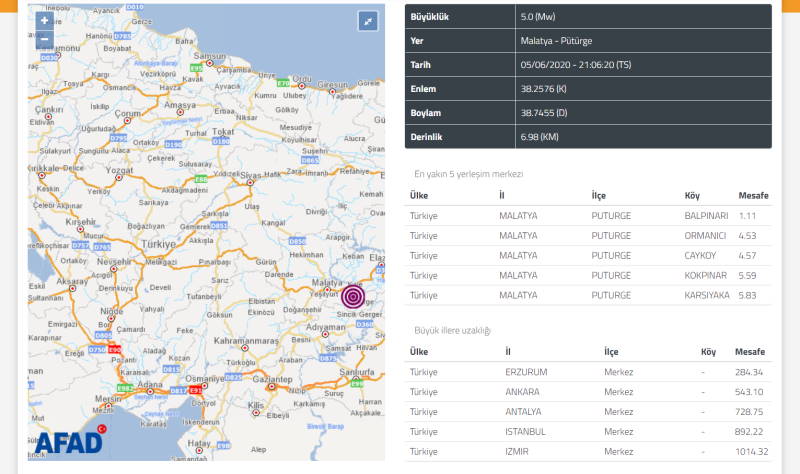Image resolution: width=800 pixels, height=474 pixels.
Task: Click the KARSIYAKA village cell
Action: 707,295
